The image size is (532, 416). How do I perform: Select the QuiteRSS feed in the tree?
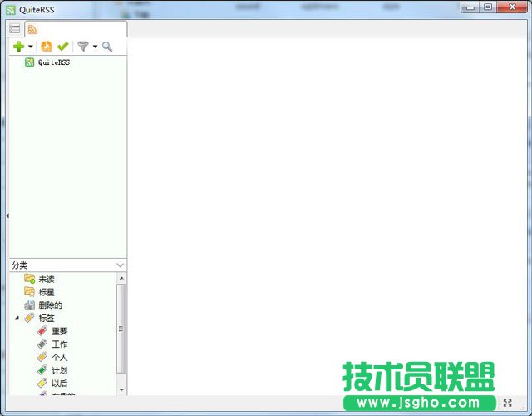click(53, 62)
